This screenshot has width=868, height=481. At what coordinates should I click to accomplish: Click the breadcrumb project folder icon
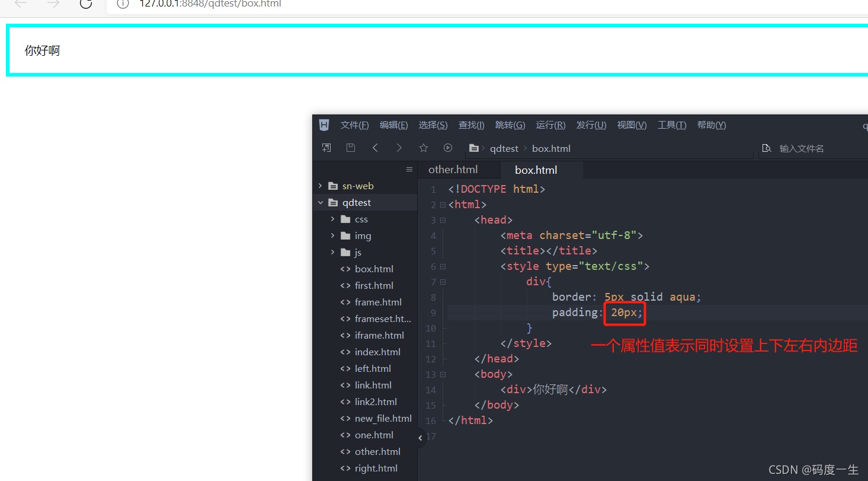point(473,148)
